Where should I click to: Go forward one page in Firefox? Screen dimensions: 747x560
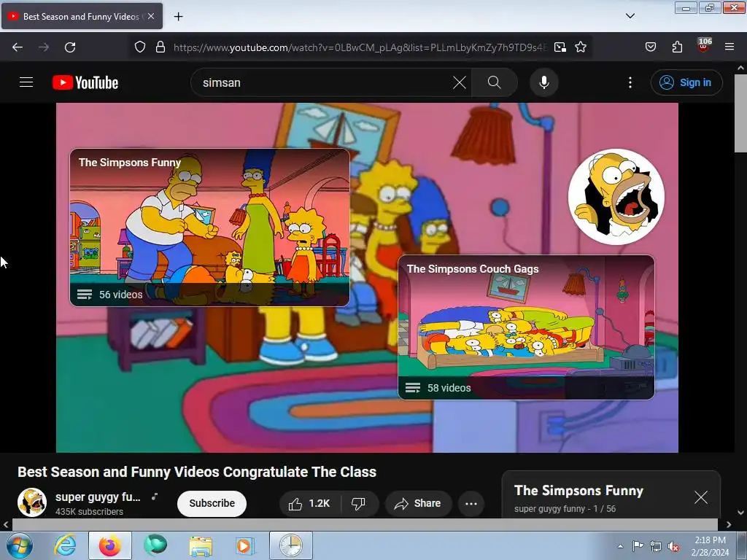click(44, 47)
